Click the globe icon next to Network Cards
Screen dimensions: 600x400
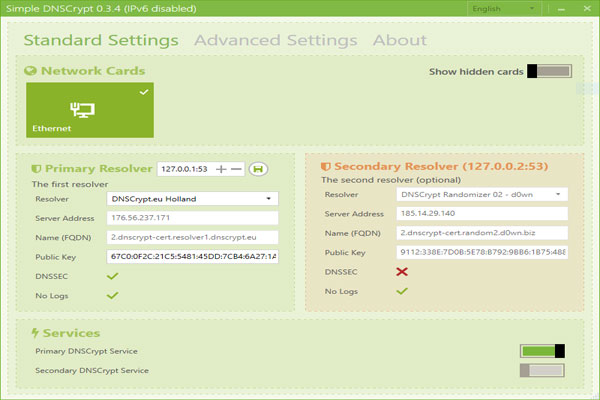click(x=30, y=72)
